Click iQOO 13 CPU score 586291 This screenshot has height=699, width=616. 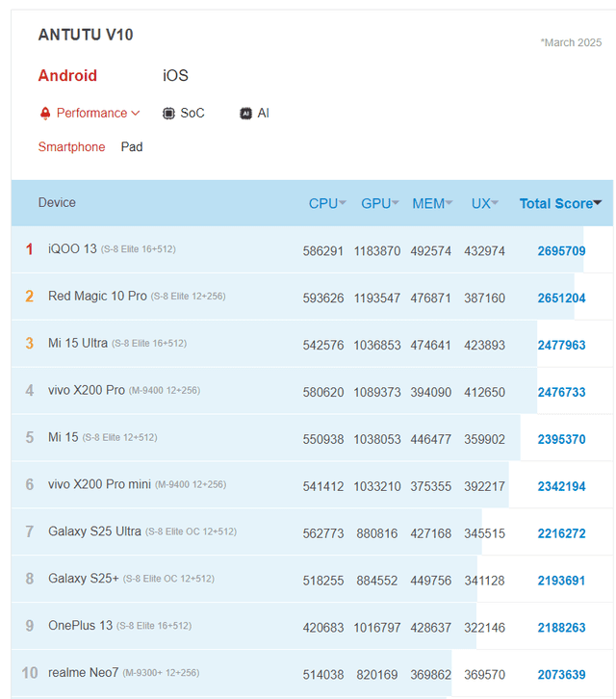pos(323,251)
